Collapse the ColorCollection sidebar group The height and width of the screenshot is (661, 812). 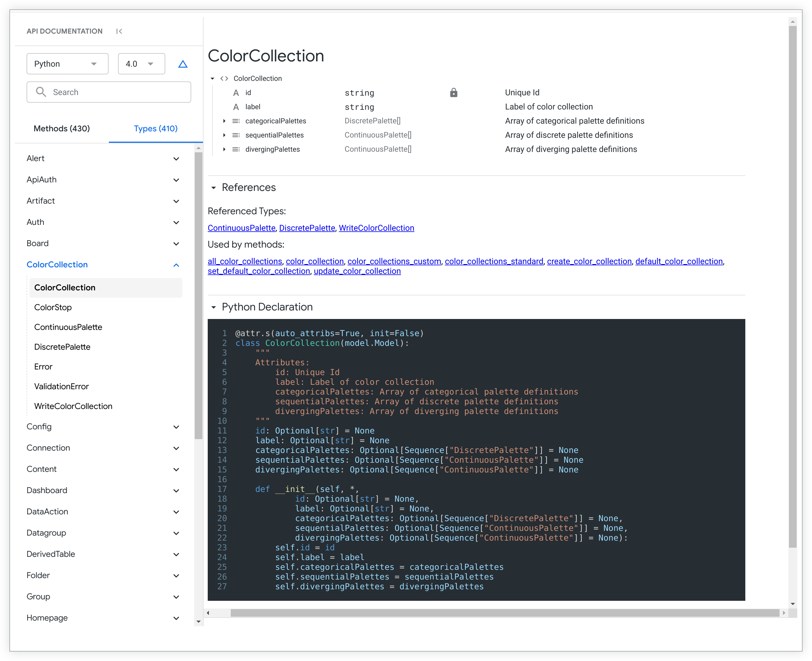click(x=176, y=265)
